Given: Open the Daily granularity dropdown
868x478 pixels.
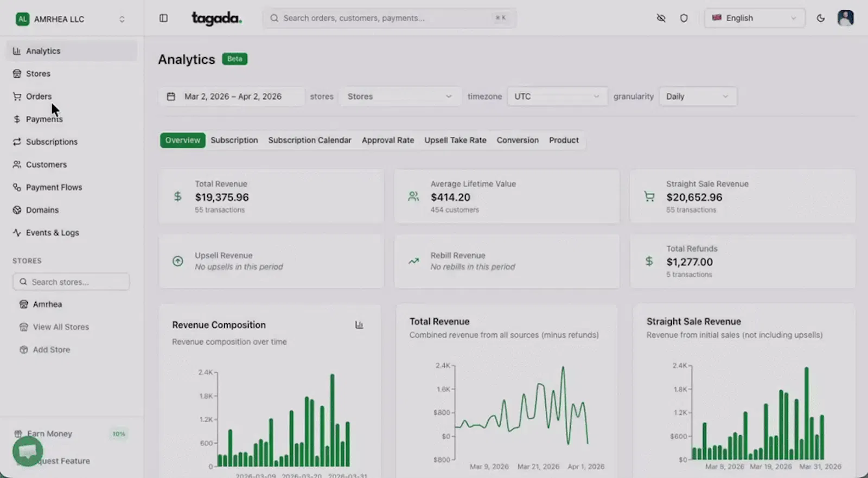Looking at the screenshot, I should tap(698, 97).
